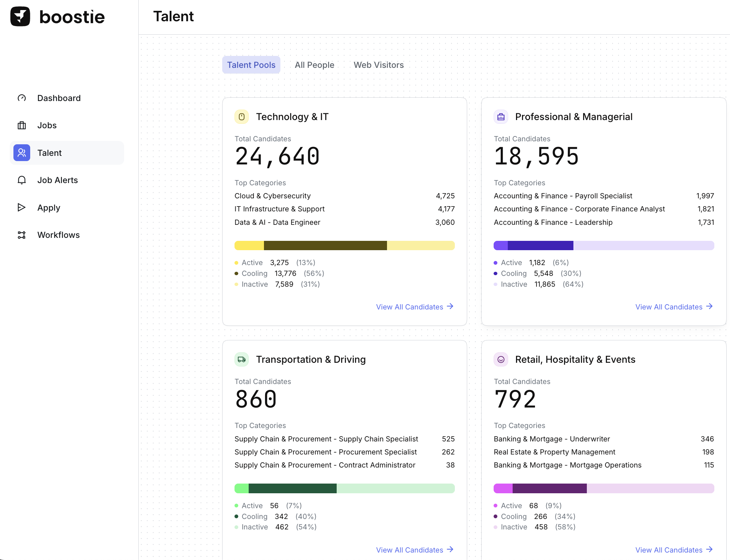Select the Talent Pools tab
Screen dimensions: 730x560
[251, 65]
